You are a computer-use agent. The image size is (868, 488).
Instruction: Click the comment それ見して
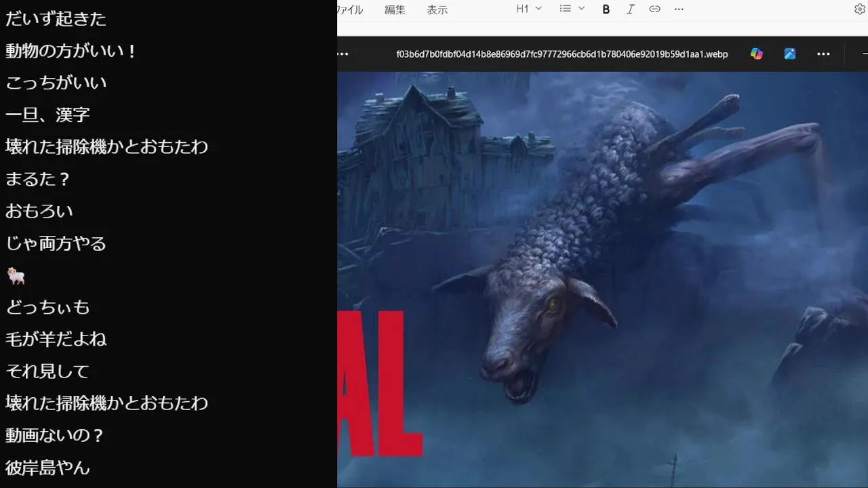47,371
